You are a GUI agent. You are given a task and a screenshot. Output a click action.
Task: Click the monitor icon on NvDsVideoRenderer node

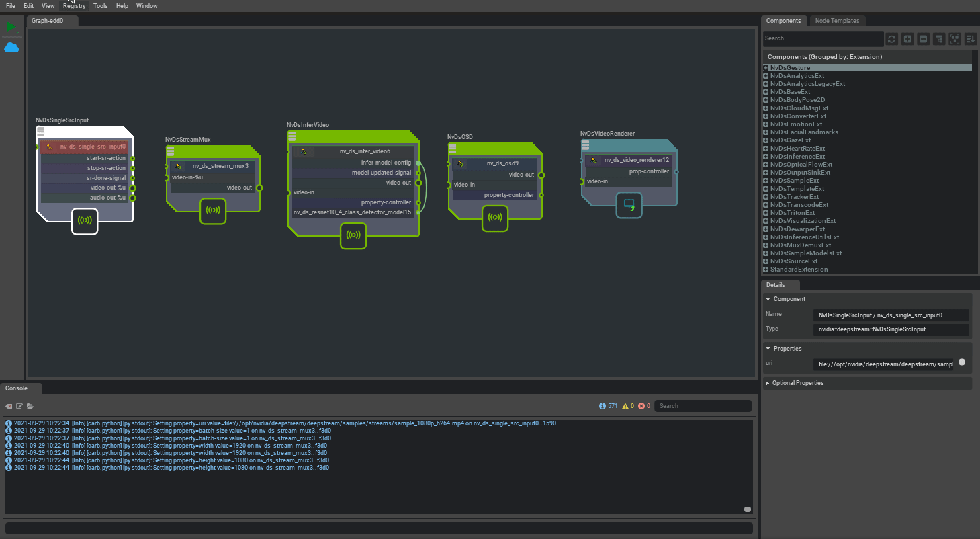629,204
